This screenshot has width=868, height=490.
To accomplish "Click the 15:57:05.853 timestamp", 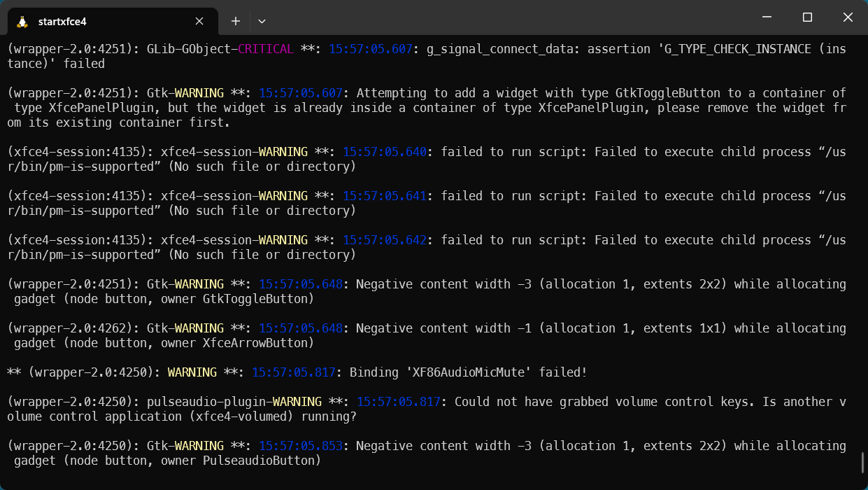I will (301, 446).
